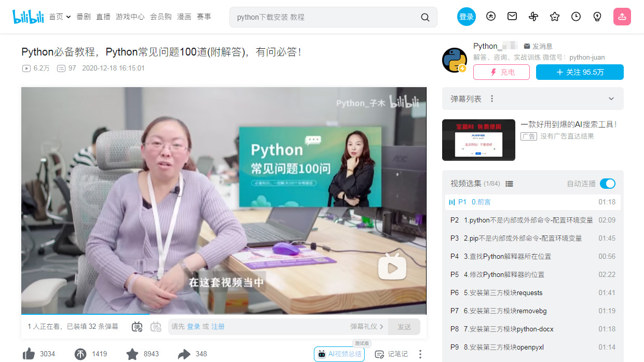Click the 关注 95.5万 follow button

coord(580,72)
